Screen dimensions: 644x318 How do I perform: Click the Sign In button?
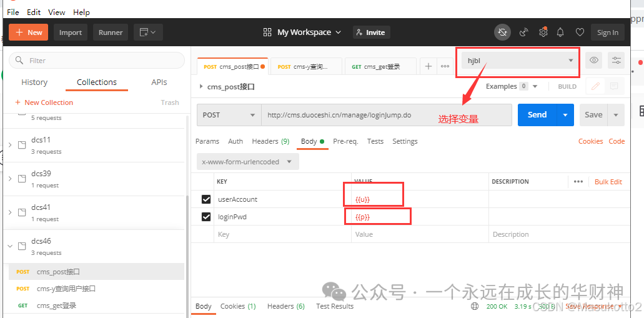[608, 32]
